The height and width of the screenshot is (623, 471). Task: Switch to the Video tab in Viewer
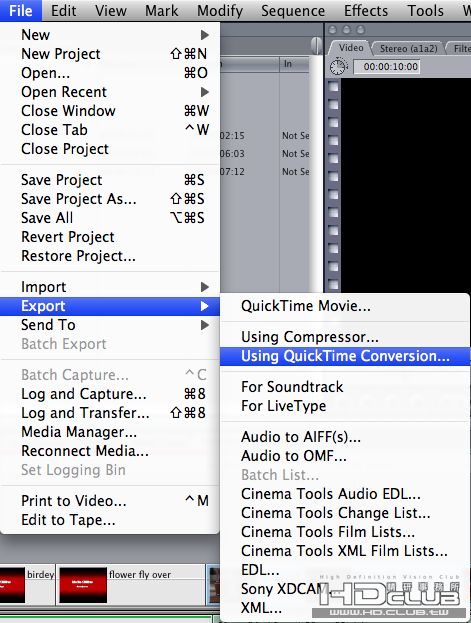pos(351,48)
